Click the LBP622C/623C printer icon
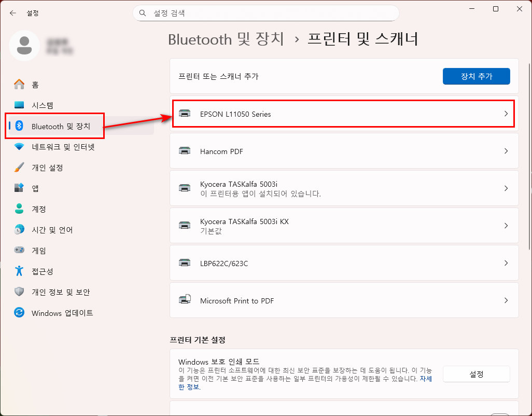The width and height of the screenshot is (532, 416). click(185, 263)
